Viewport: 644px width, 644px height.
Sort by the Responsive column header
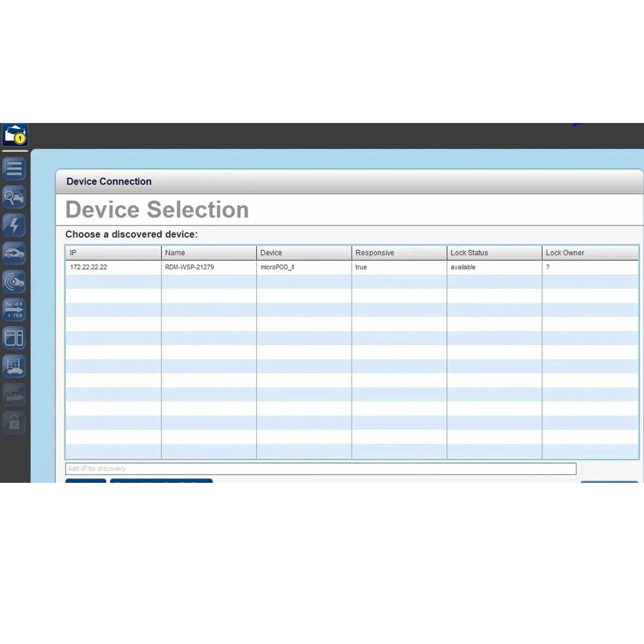coord(399,253)
